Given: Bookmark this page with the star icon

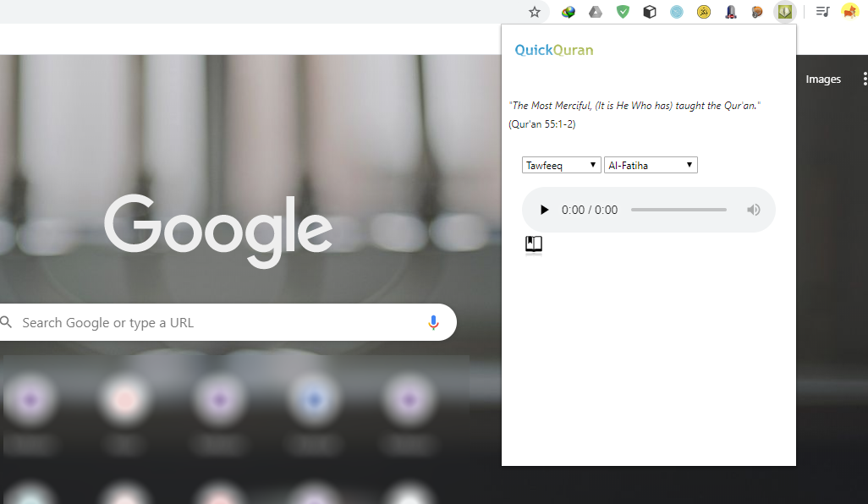Looking at the screenshot, I should click(534, 12).
